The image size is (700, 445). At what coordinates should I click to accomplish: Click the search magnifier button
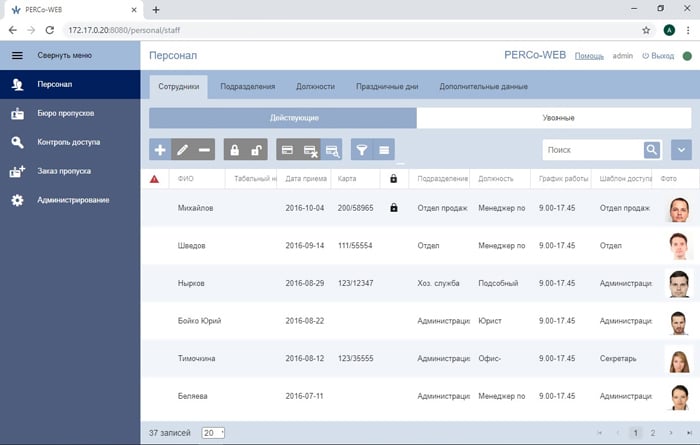(652, 150)
